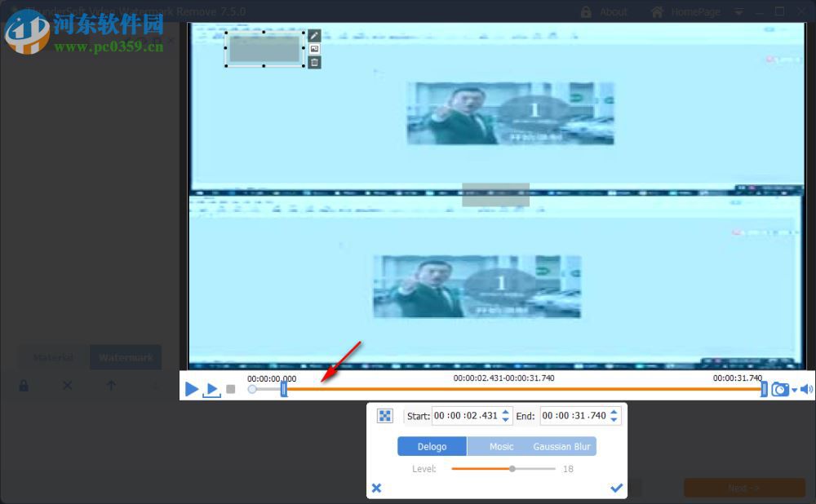Take a snapshot with the camera icon
This screenshot has height=504, width=816.
(780, 389)
